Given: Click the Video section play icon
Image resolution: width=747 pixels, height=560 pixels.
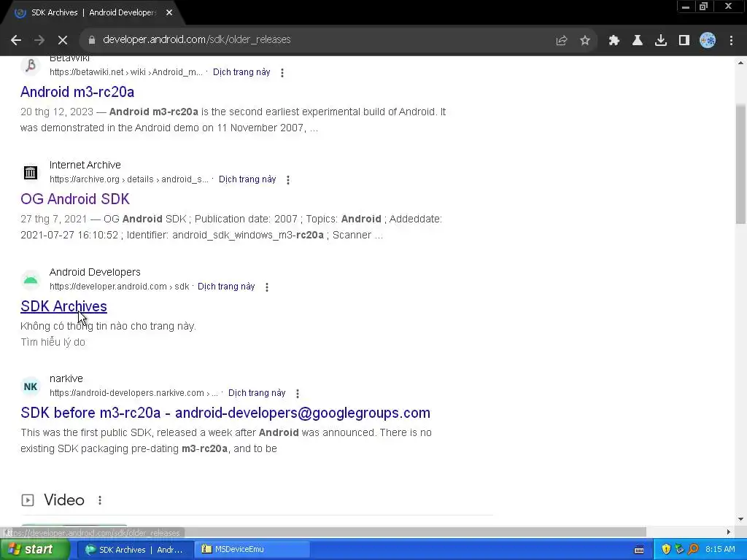Looking at the screenshot, I should tap(28, 500).
